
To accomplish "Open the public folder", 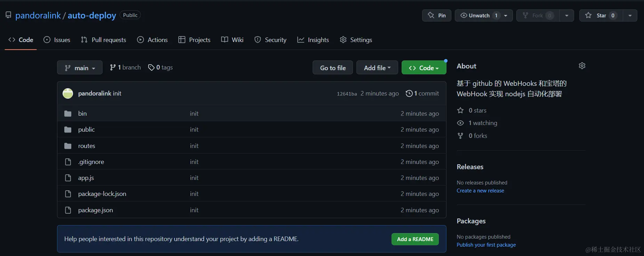I will point(86,129).
